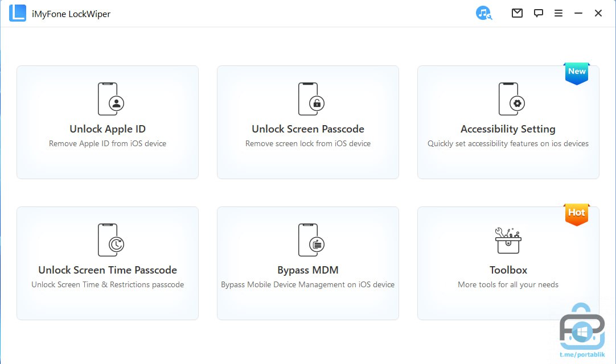Click the blue New badge
The image size is (616, 364).
pos(577,73)
